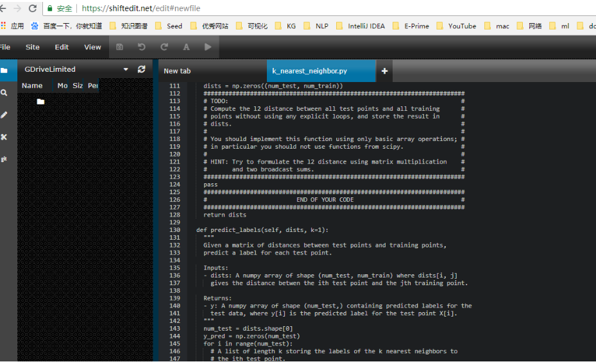Click 'for i in range(num_test):' line
596x364 pixels.
click(248, 344)
